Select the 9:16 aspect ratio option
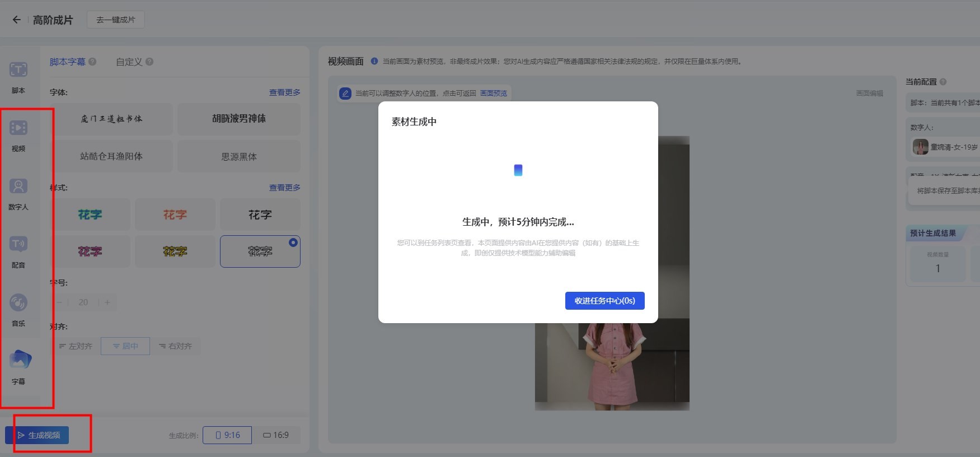The image size is (980, 457). tap(227, 435)
